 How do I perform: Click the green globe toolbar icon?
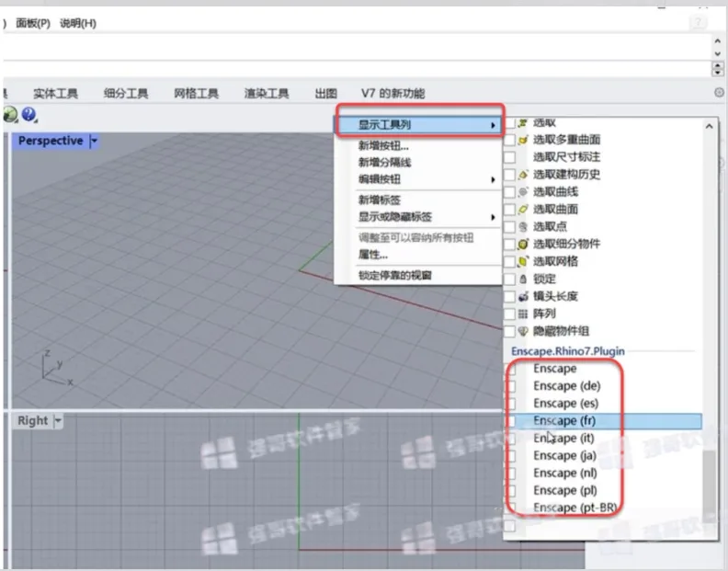[x=10, y=114]
